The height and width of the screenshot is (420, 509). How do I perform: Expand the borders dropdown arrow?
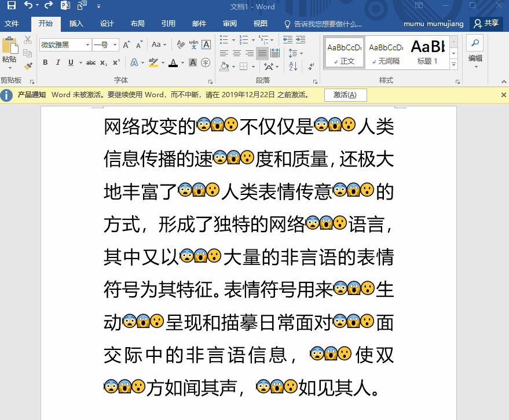(x=253, y=67)
